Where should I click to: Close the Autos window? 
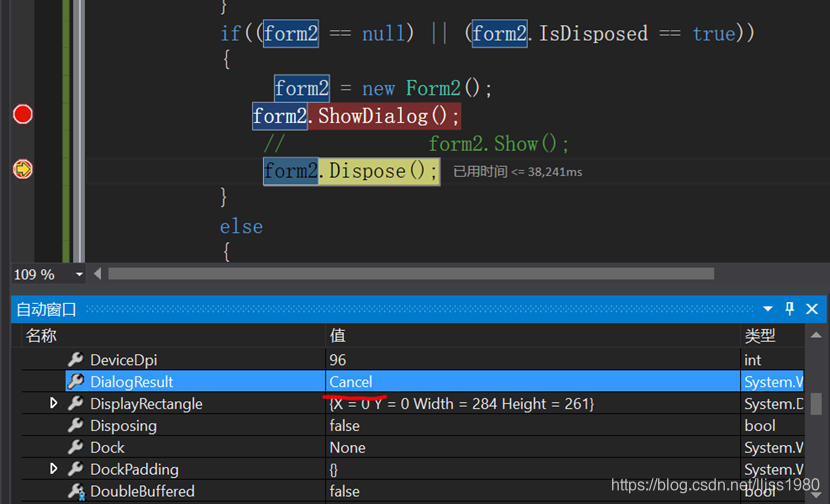pos(811,309)
